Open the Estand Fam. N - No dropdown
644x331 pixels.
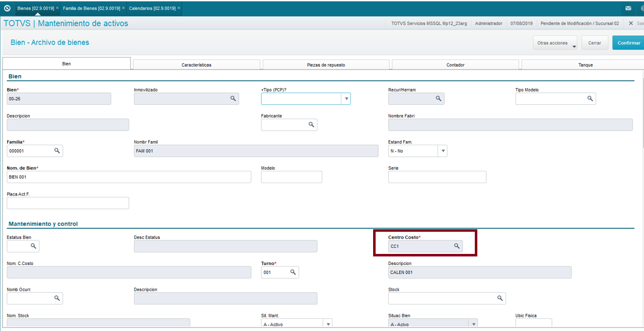[x=443, y=151]
